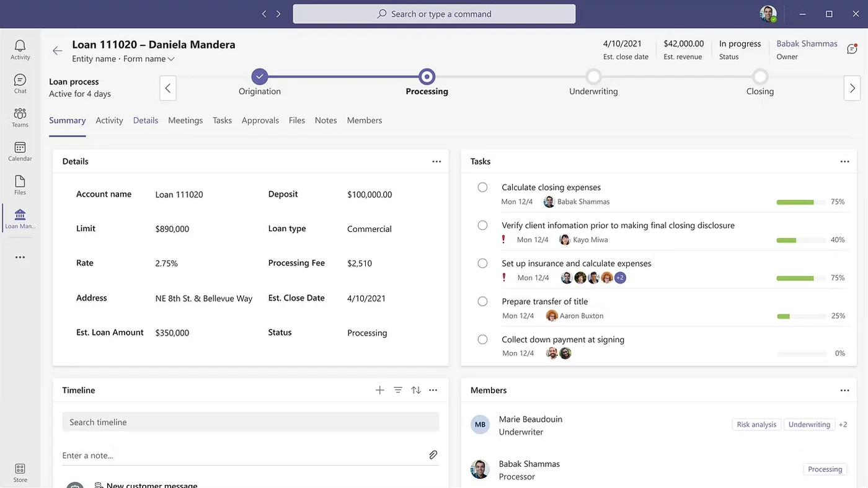Click the 25% progress bar for Prepare transfer task
The height and width of the screenshot is (488, 868).
pos(802,316)
